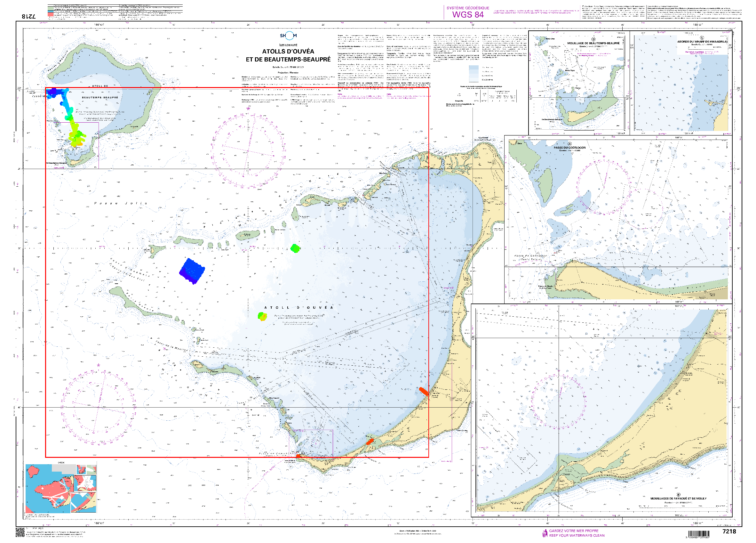Click the SHOM logo above the title
The height and width of the screenshot is (543, 756).
pos(288,36)
